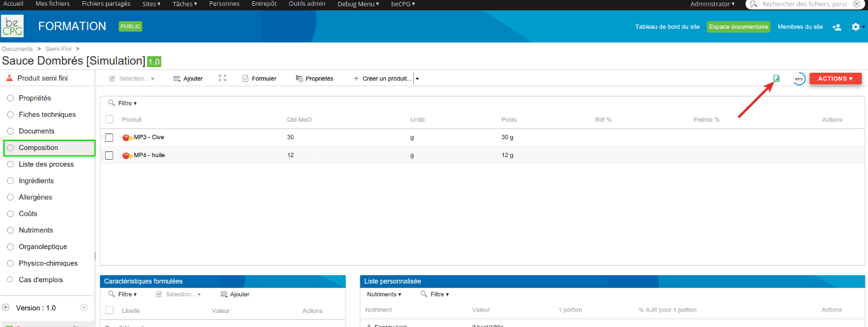The width and height of the screenshot is (868, 327).
Task: Open the Nutriments dropdown in Liste personnalisée
Action: point(384,294)
